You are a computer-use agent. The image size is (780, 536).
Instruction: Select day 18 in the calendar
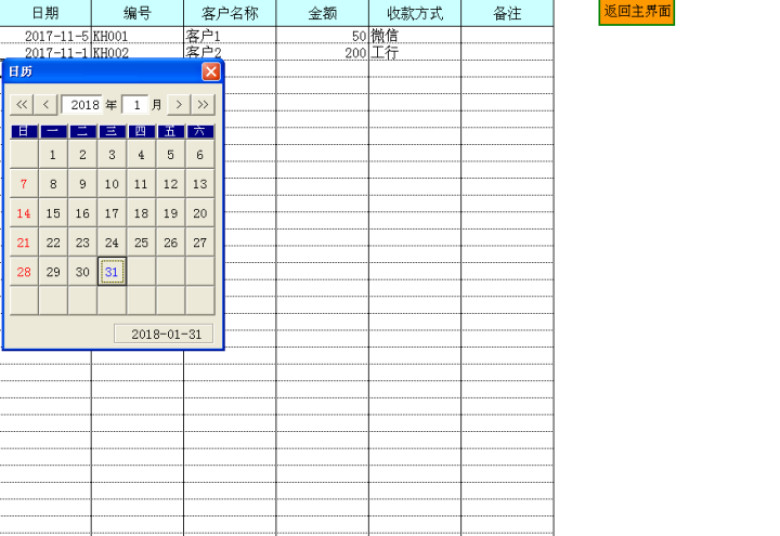tap(141, 213)
